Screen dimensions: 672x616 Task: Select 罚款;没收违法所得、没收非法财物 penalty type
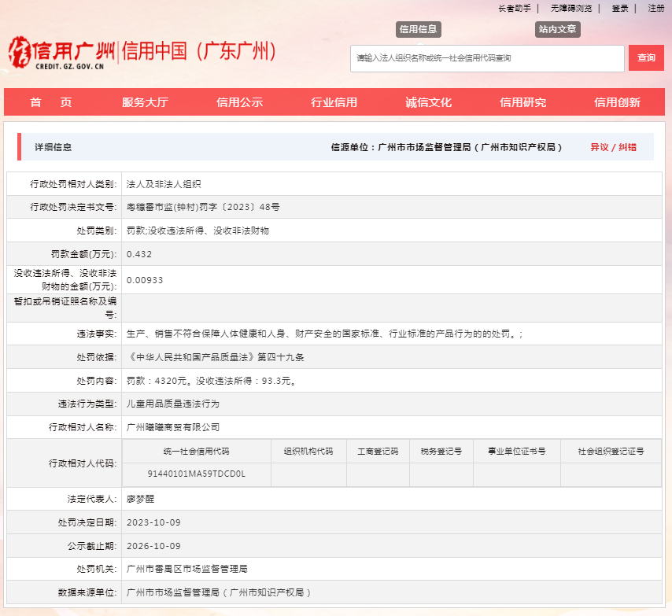click(x=198, y=231)
